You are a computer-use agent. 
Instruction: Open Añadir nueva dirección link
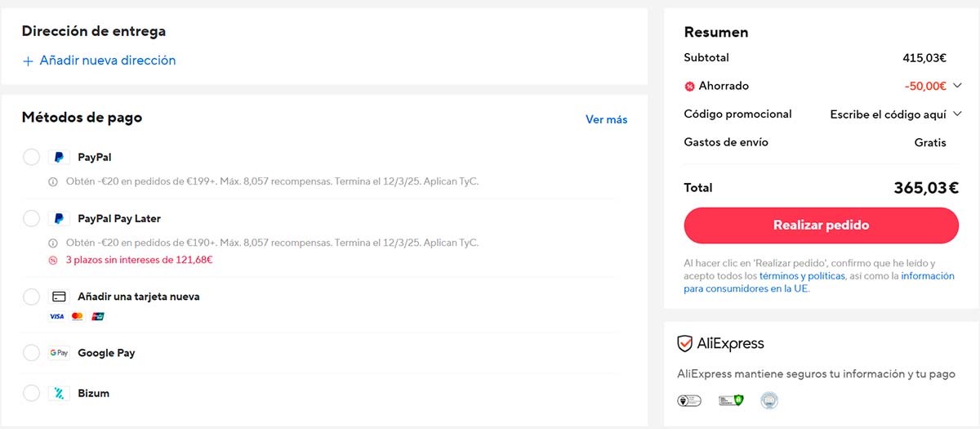(x=108, y=60)
